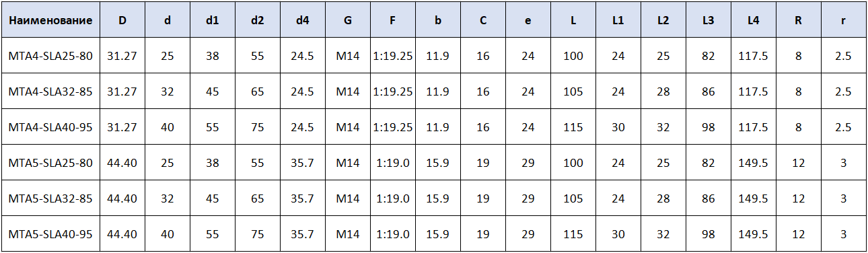Select the 1:19.25 cell in MTA4-SLA25-80 row
Viewport: 868px width, 253px height.
tap(393, 56)
